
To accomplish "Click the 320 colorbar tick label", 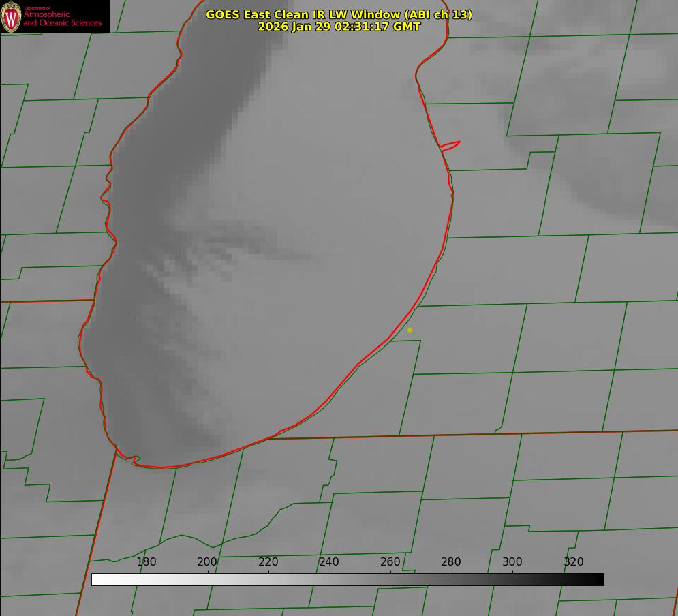I will tap(574, 562).
